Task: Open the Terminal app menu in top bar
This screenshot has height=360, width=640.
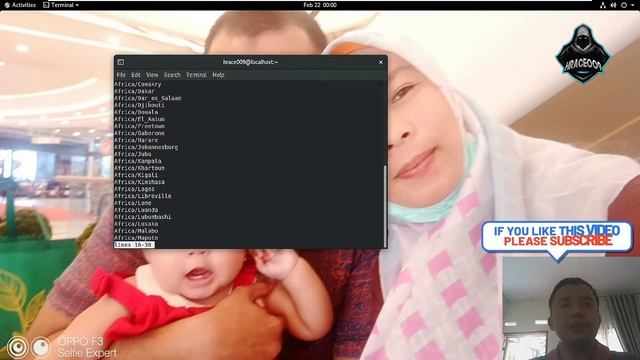Action: click(61, 5)
